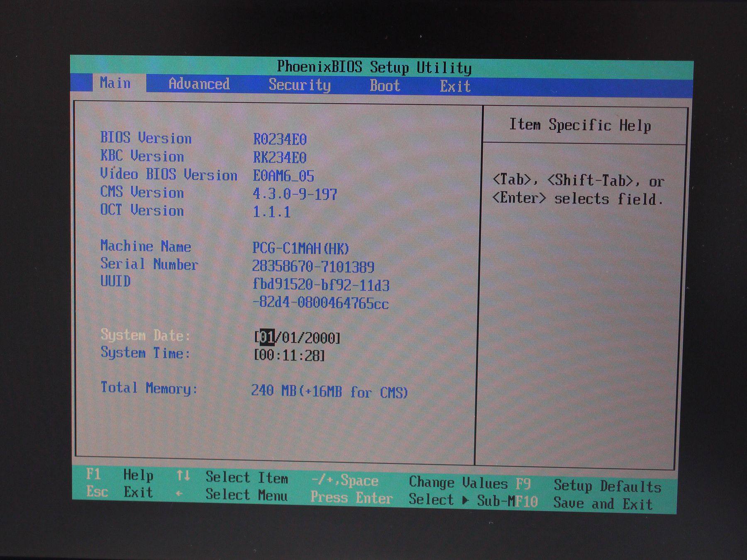747x560 pixels.
Task: Click the System Date field
Action: pyautogui.click(x=297, y=337)
